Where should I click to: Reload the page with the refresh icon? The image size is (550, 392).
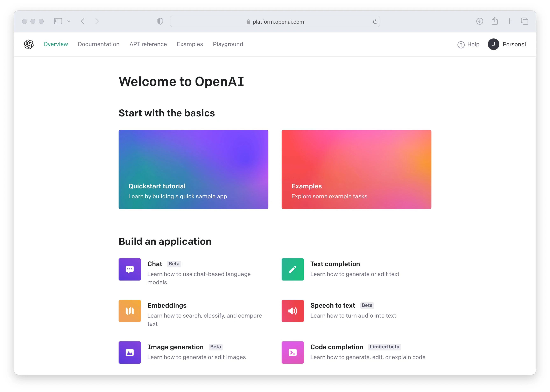[x=375, y=21]
